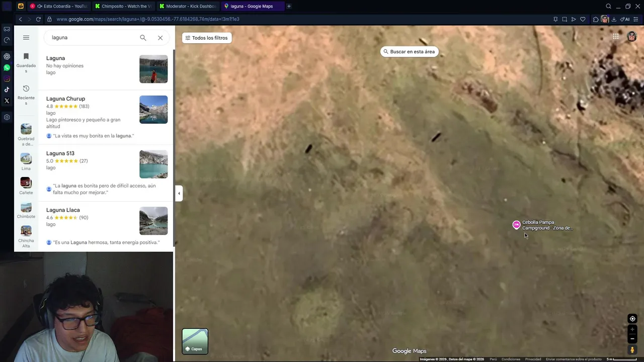View the Laguna Churup photo thumbnail
This screenshot has width=644, height=362.
point(153,110)
